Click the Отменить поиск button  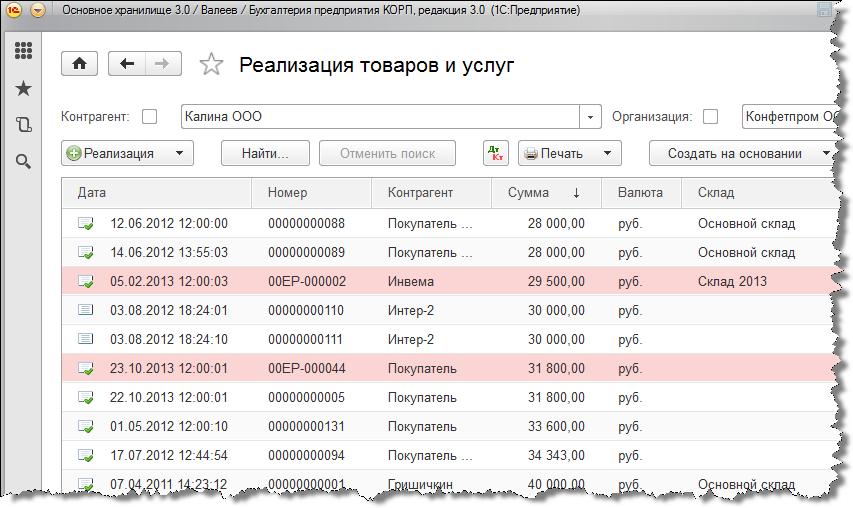click(387, 153)
